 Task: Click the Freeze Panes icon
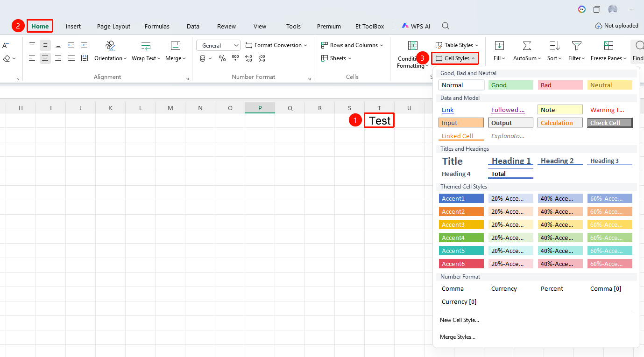pos(609,46)
